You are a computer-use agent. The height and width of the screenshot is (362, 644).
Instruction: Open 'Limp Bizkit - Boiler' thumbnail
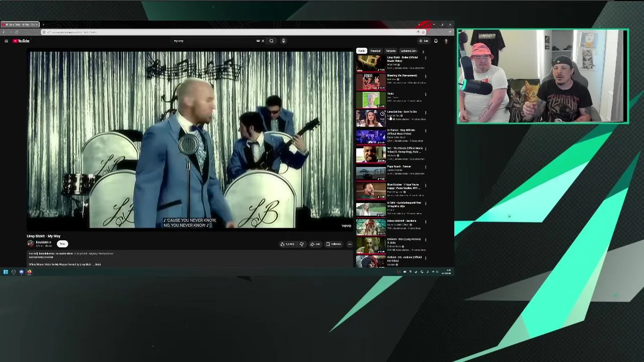371,63
